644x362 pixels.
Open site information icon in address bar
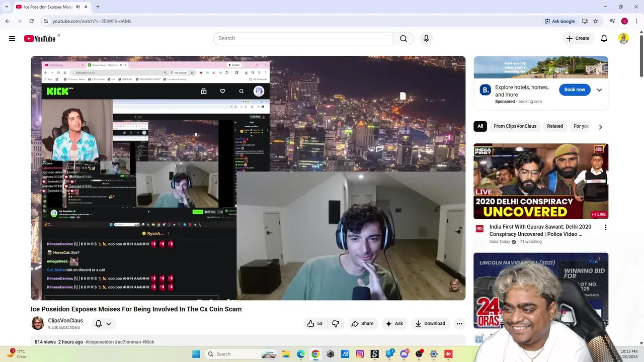pos(46,21)
